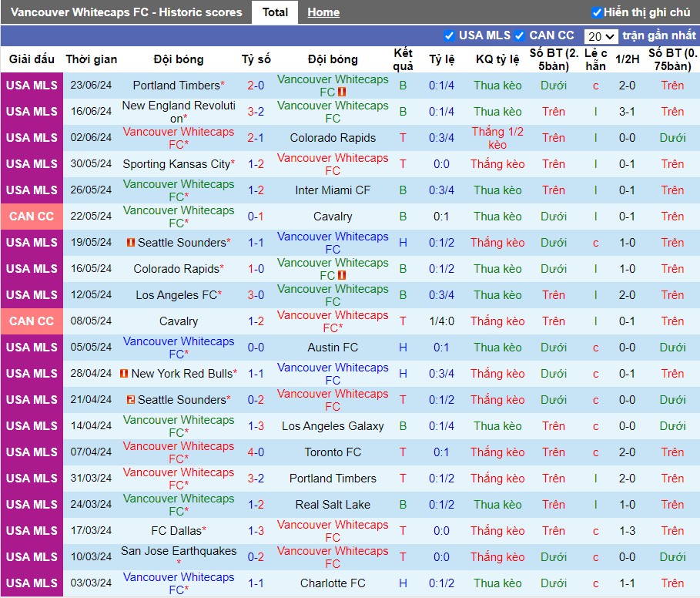Click the Giải đấu column header

pyautogui.click(x=32, y=59)
